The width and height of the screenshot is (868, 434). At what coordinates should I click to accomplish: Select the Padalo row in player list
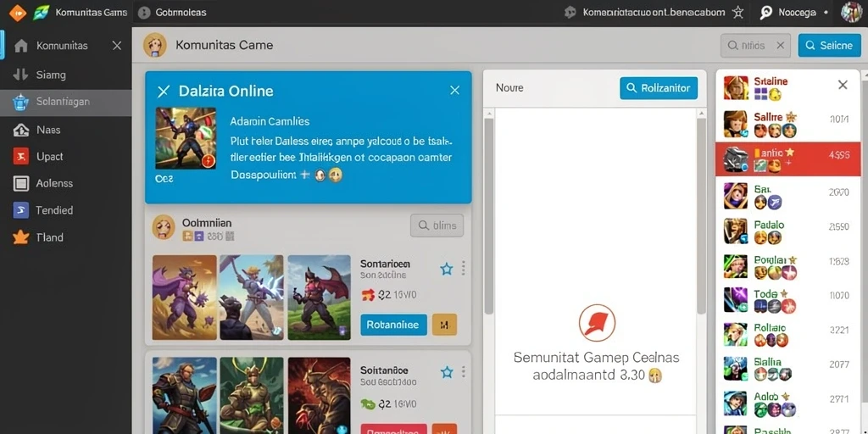point(787,231)
